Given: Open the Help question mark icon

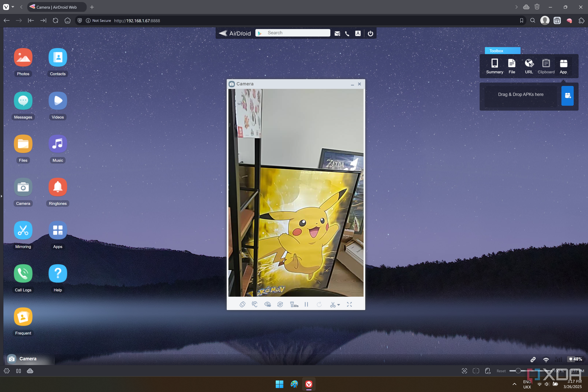Looking at the screenshot, I should 58,273.
